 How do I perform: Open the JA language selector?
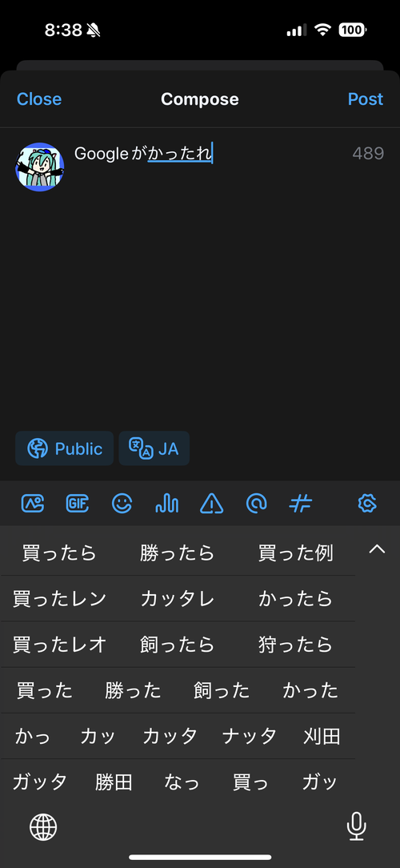click(154, 448)
